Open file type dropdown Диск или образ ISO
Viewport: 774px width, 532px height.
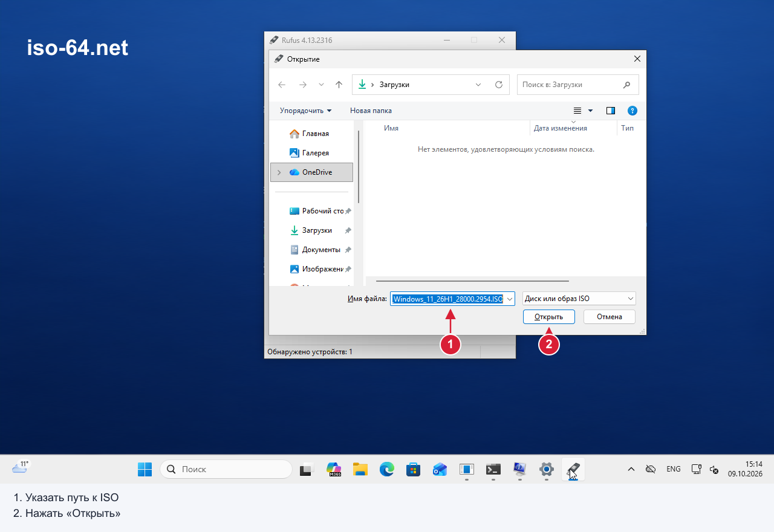[579, 299]
